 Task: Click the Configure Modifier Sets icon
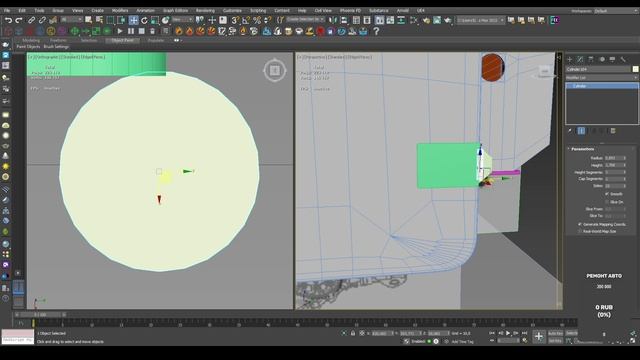point(613,131)
